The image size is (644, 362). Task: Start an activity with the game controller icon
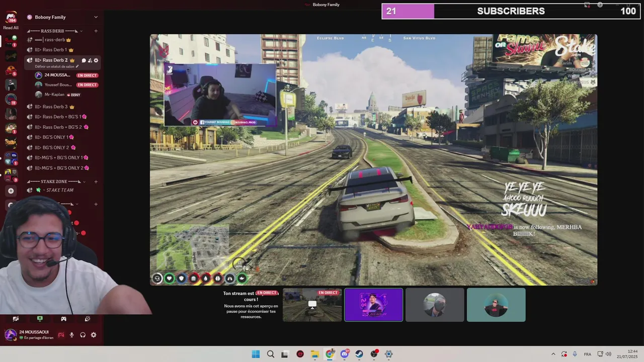coord(63,319)
